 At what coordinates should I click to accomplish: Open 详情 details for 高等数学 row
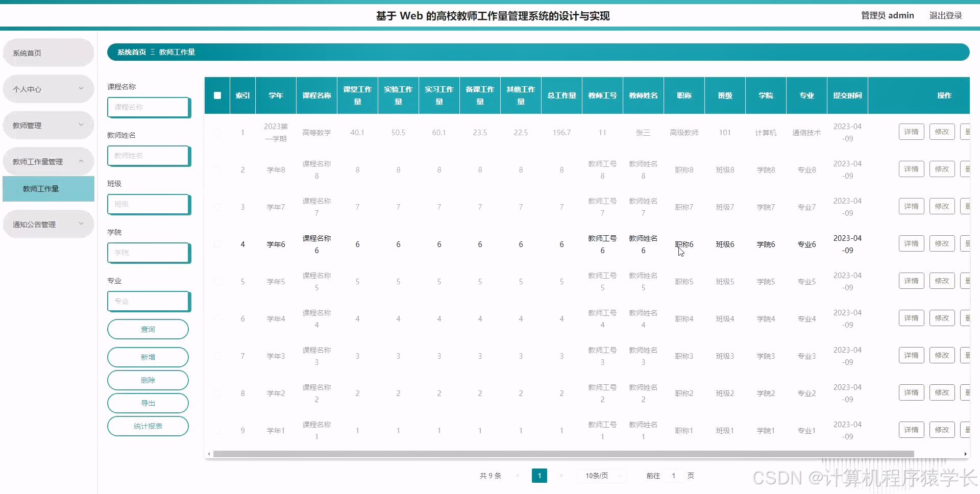(x=911, y=131)
